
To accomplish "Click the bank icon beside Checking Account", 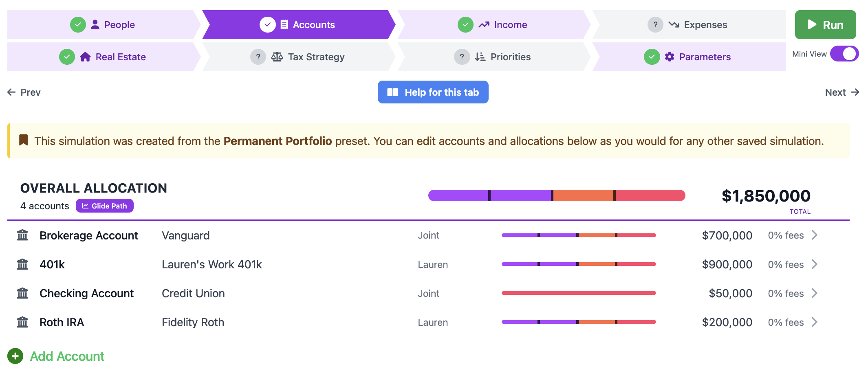I will coord(22,293).
